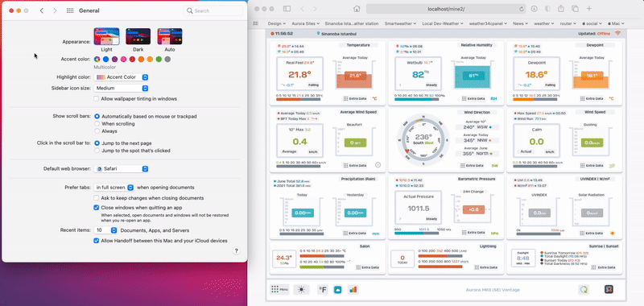Uncheck Close windows when quitting an app

96,208
